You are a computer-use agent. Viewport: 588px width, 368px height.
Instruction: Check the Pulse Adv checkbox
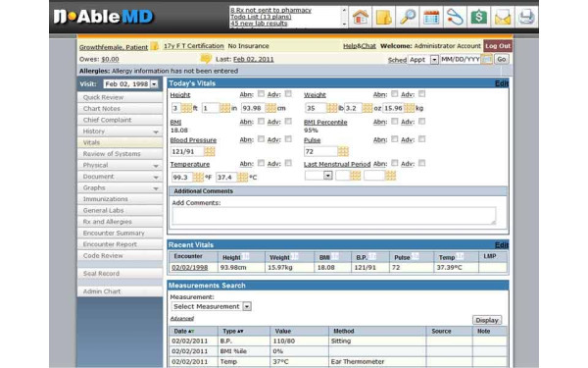click(421, 139)
